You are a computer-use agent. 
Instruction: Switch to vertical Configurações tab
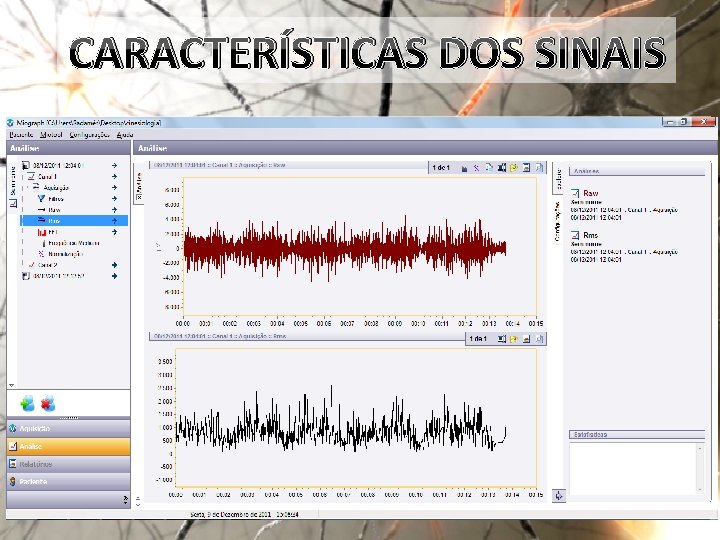[557, 221]
